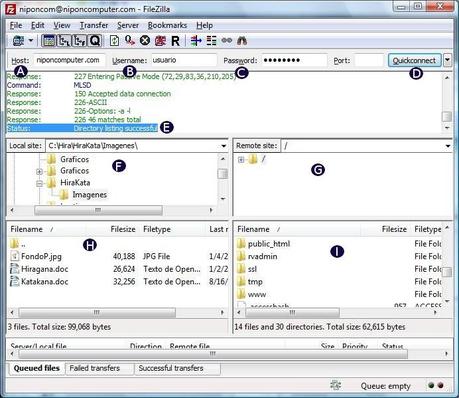Sort local files by Filename column
Viewport: 459px width, 398px height.
pos(47,229)
